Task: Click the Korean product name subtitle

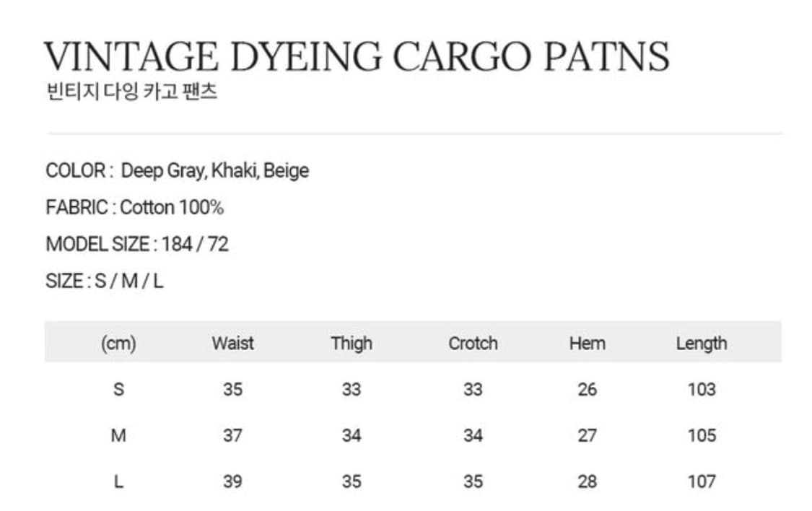Action: (131, 92)
